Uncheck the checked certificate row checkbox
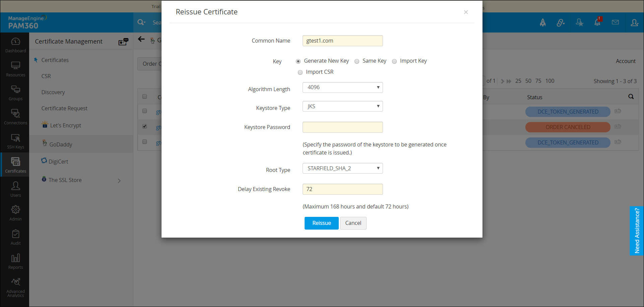The height and width of the screenshot is (307, 644). point(145,126)
